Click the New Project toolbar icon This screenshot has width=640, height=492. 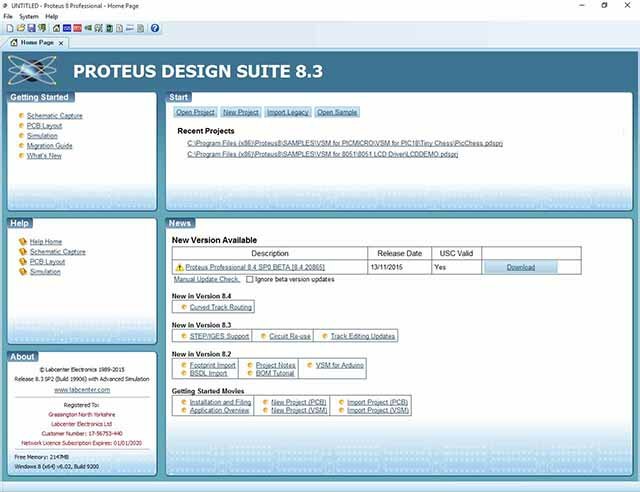click(x=10, y=28)
